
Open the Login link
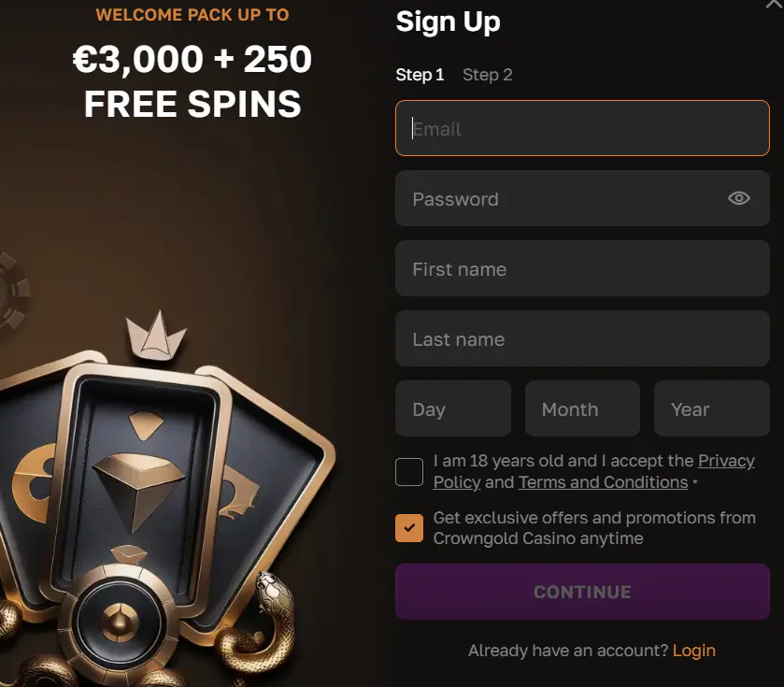(x=693, y=651)
